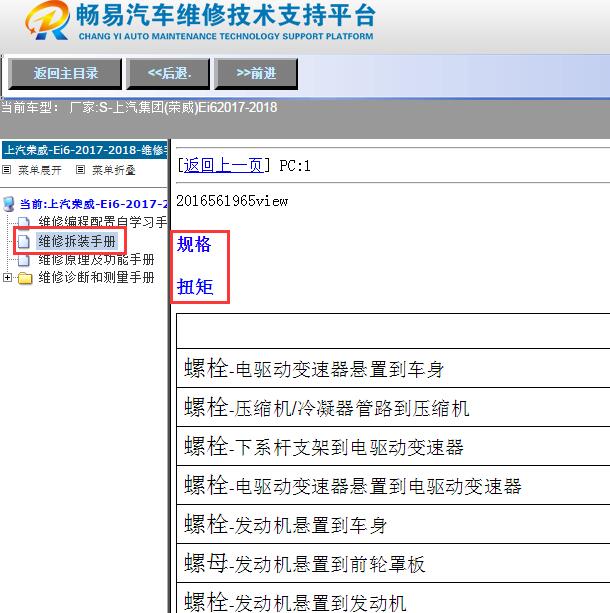
Task: Click the page icon beside 维修拆装手册
Action: coord(23,242)
